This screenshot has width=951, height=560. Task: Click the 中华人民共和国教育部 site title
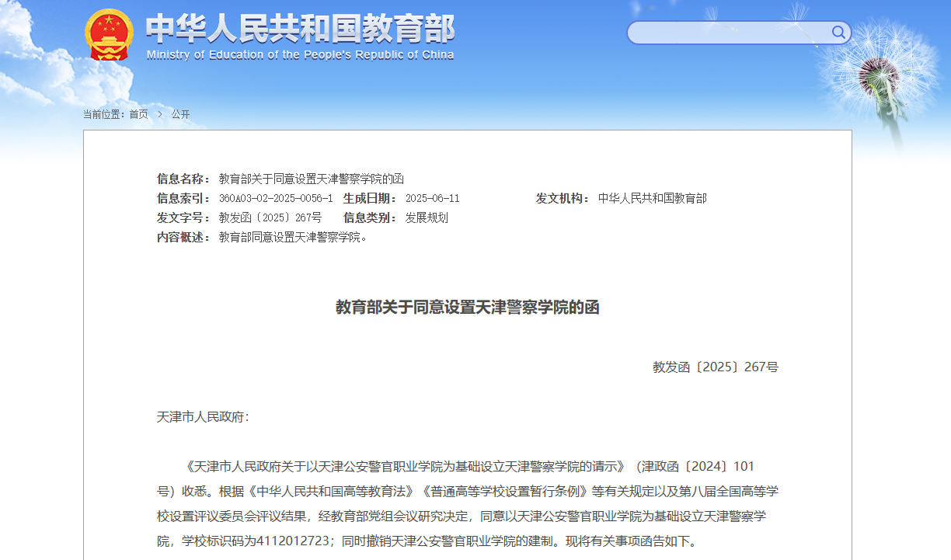tap(300, 29)
